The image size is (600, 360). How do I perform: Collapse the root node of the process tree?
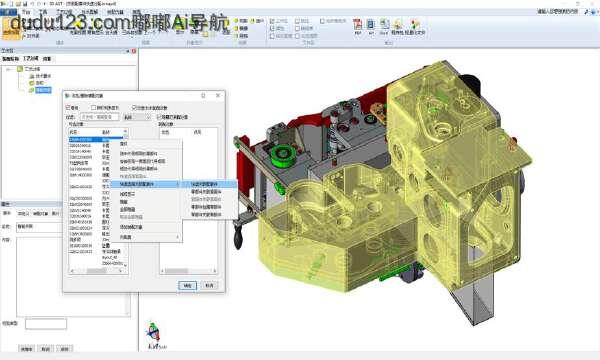(x=8, y=69)
